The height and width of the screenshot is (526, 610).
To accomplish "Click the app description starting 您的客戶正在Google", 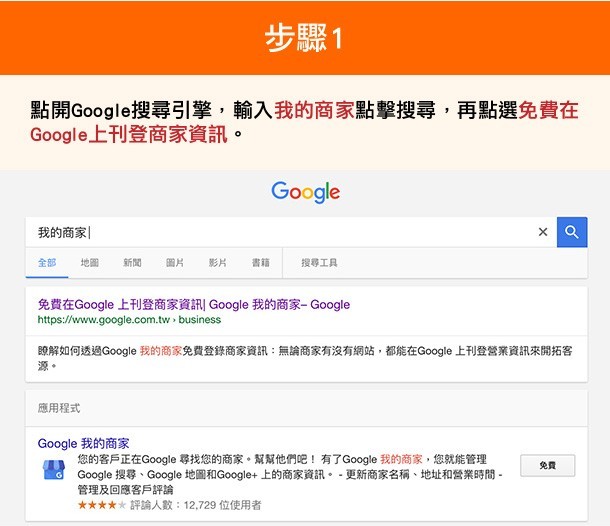I will click(x=290, y=475).
